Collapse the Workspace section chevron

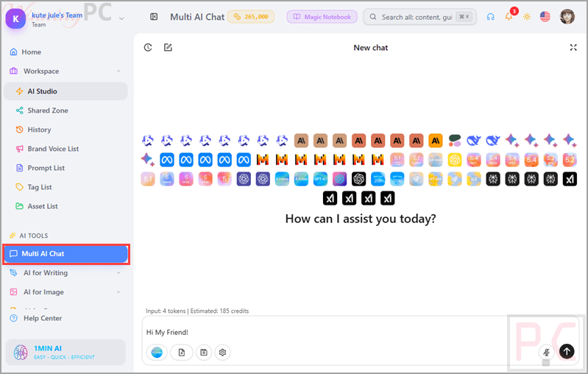pyautogui.click(x=118, y=71)
